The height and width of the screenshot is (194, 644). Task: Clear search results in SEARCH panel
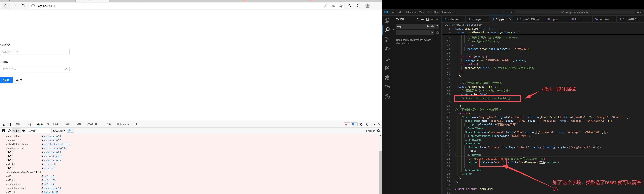pyautogui.click(x=423, y=19)
